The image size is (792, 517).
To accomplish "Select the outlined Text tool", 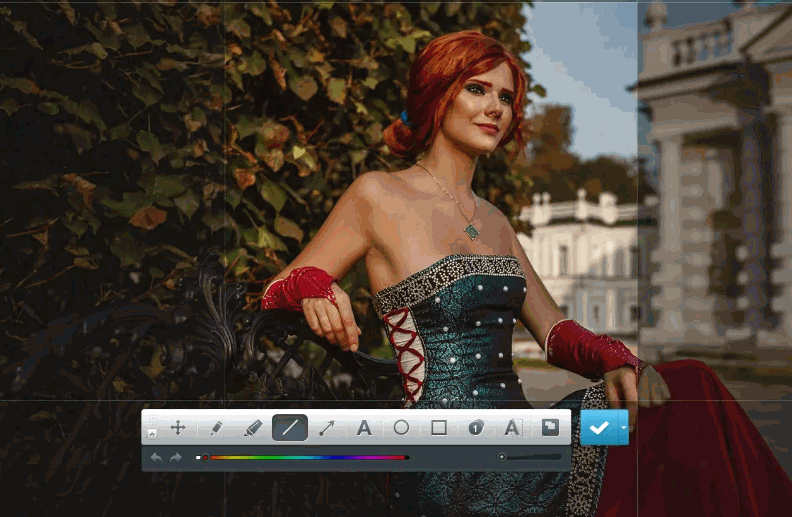I will pyautogui.click(x=512, y=428).
